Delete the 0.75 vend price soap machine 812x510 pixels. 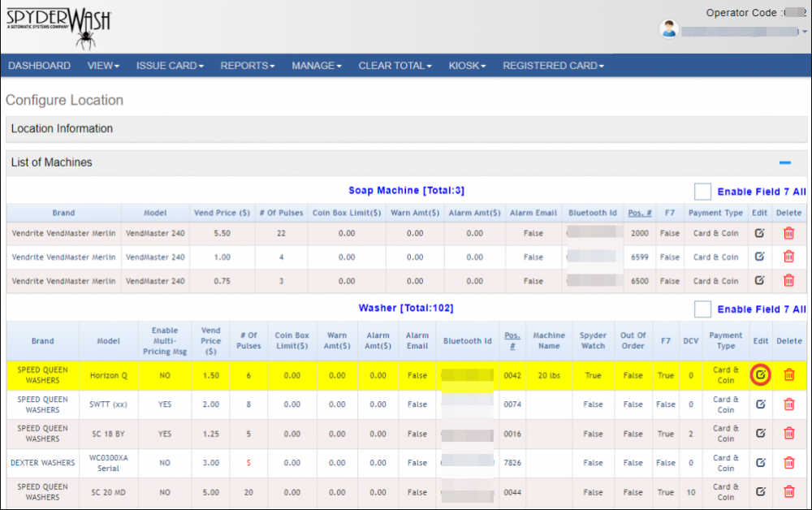coord(788,280)
